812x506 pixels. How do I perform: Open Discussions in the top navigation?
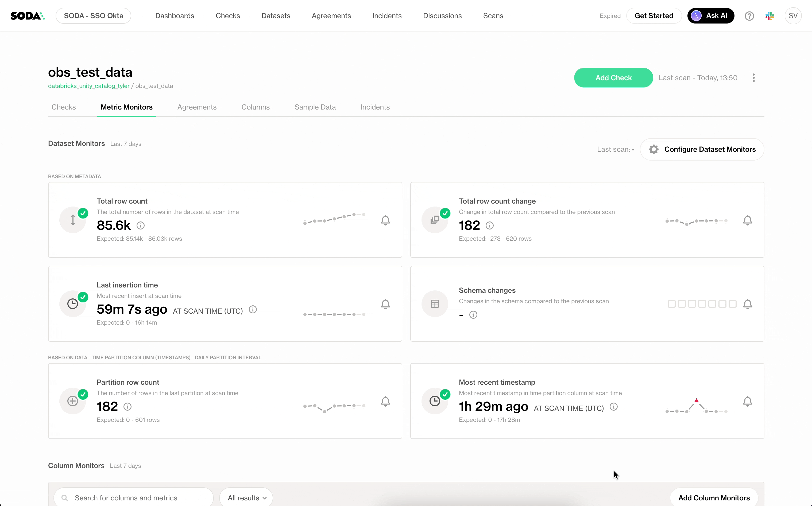point(442,15)
